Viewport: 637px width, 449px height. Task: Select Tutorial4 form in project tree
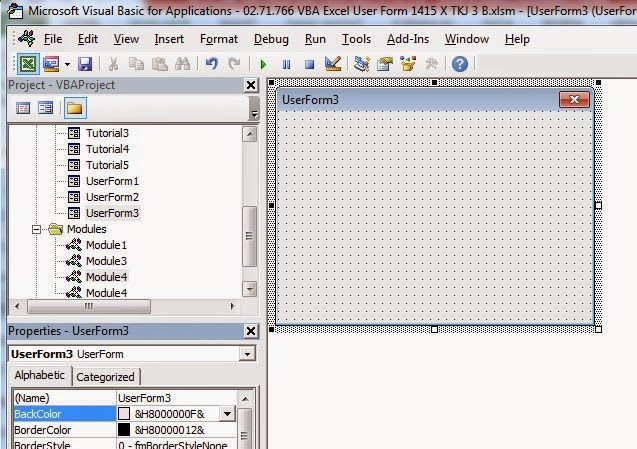(x=107, y=149)
